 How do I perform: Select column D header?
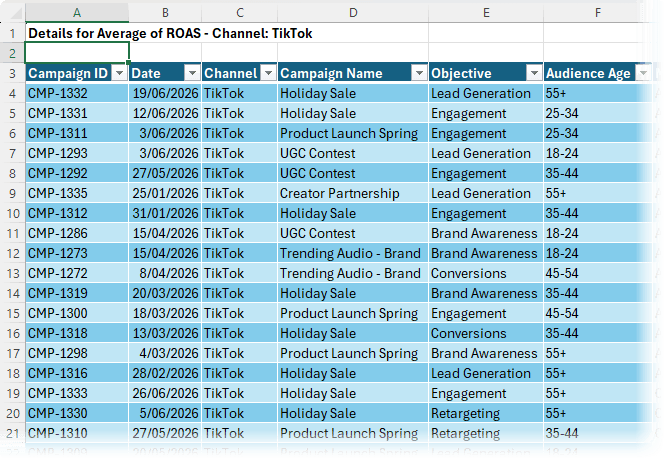[x=353, y=13]
